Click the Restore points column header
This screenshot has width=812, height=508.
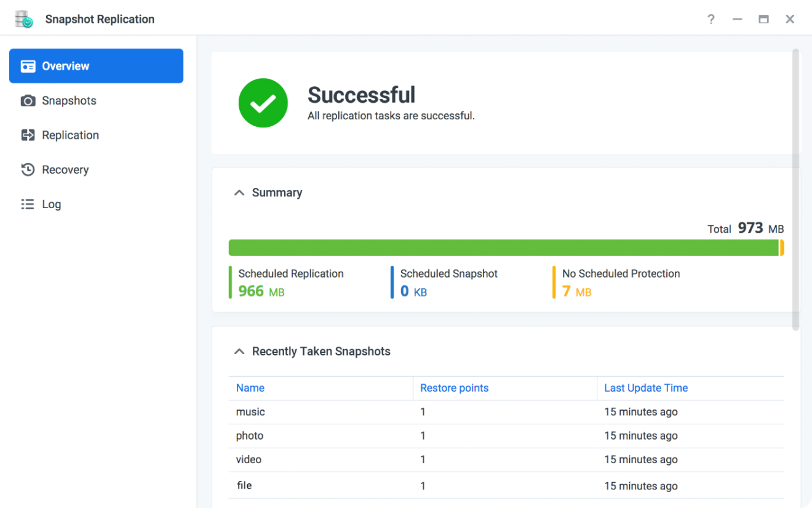click(x=455, y=388)
